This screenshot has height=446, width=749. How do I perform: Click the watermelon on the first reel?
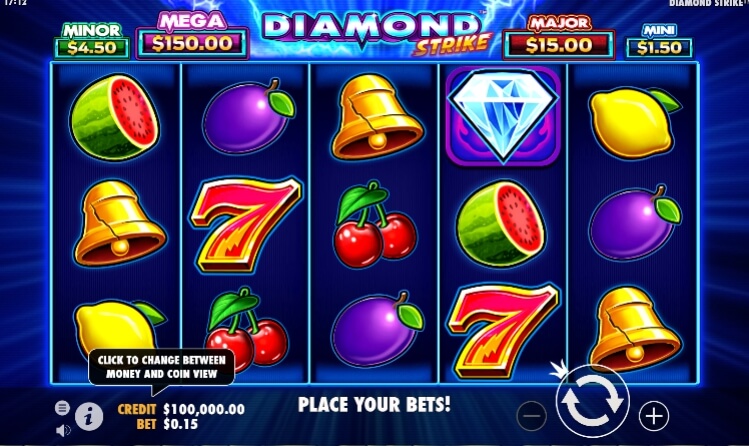(x=114, y=117)
